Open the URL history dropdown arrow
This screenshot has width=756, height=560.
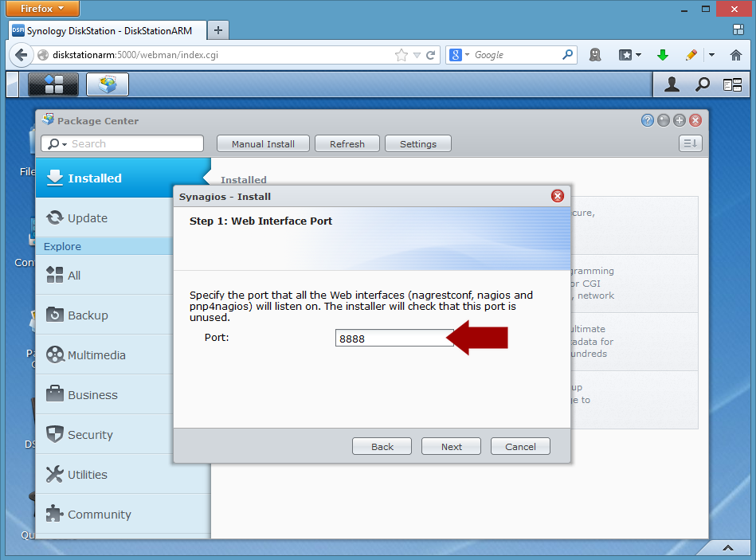click(x=417, y=55)
